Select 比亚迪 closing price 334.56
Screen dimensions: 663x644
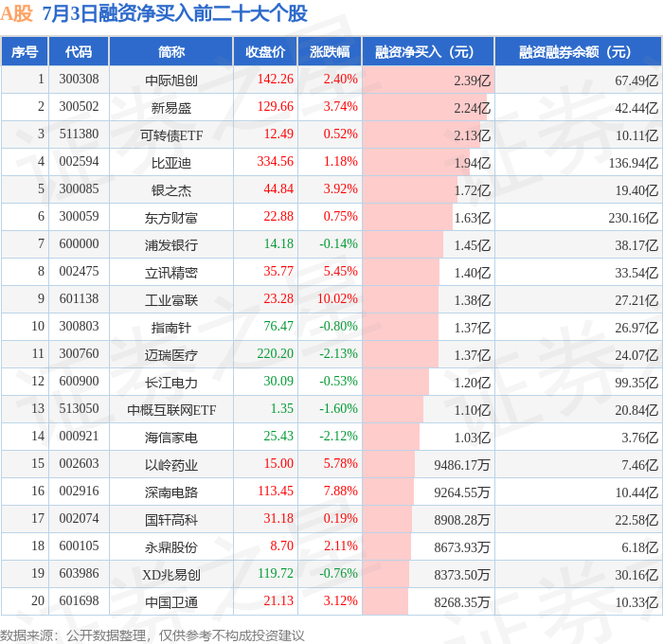276,161
